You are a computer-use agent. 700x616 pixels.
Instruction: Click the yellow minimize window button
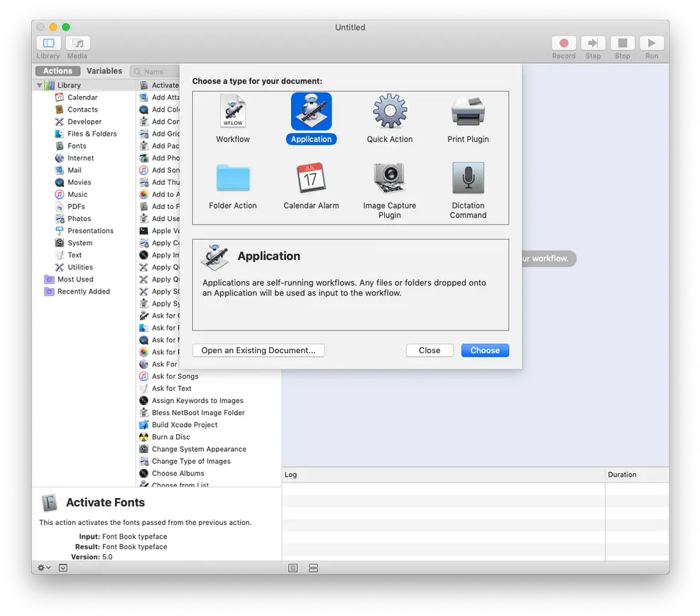(53, 27)
